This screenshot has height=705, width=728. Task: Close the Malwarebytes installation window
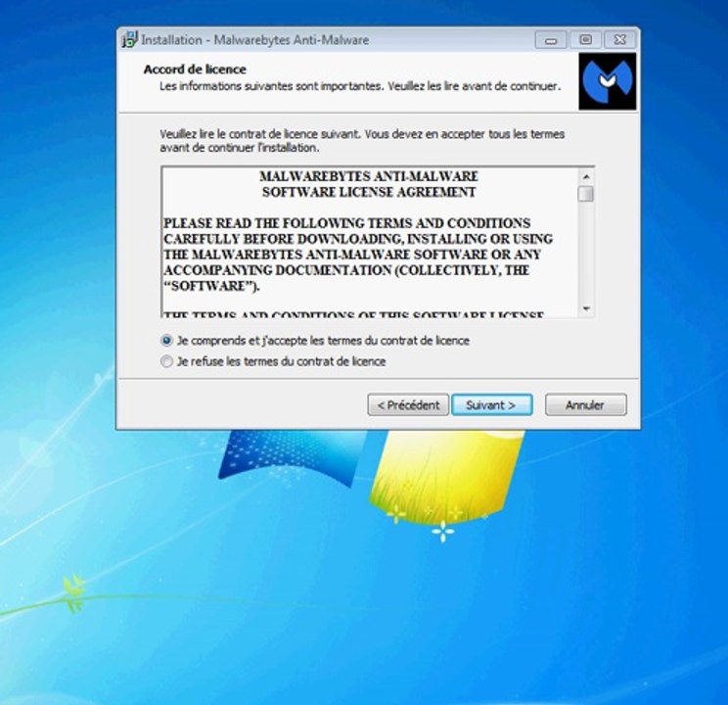click(619, 40)
